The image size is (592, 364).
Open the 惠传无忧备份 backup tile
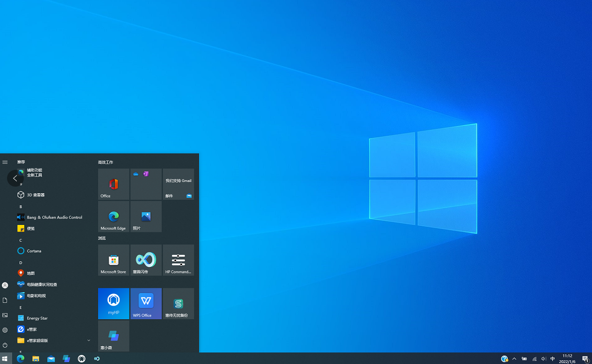(178, 303)
